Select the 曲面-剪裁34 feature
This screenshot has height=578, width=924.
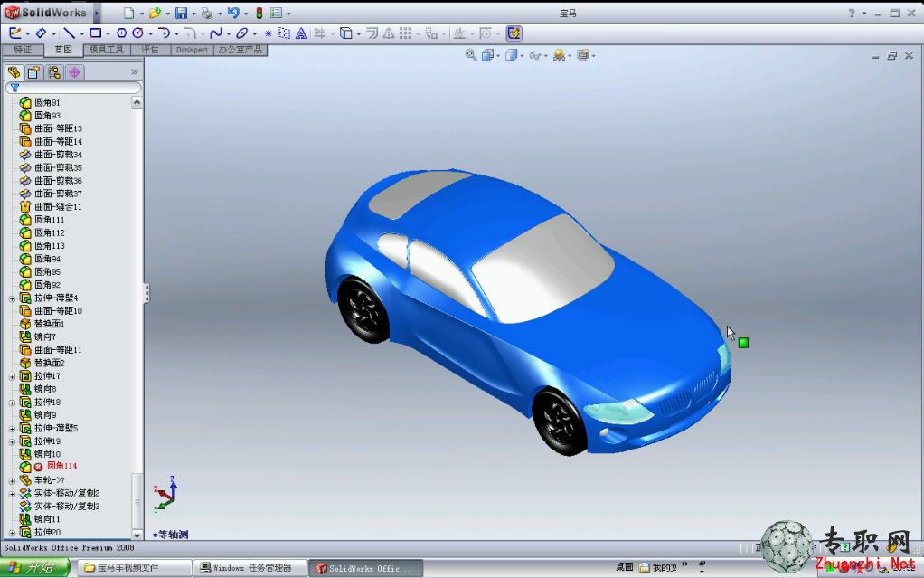pos(58,155)
